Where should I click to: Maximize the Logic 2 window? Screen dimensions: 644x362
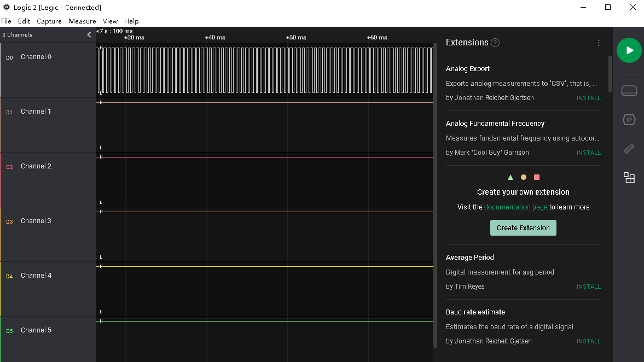(x=608, y=8)
